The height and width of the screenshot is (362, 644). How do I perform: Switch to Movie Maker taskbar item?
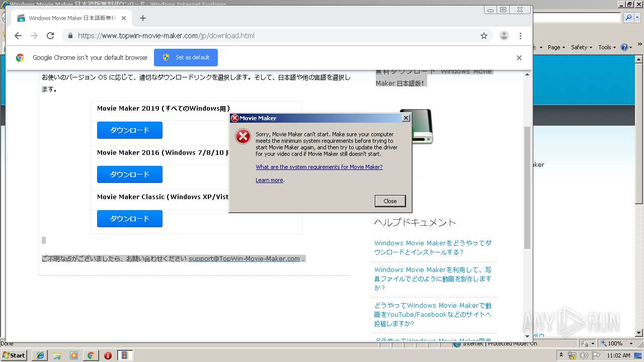(124, 355)
